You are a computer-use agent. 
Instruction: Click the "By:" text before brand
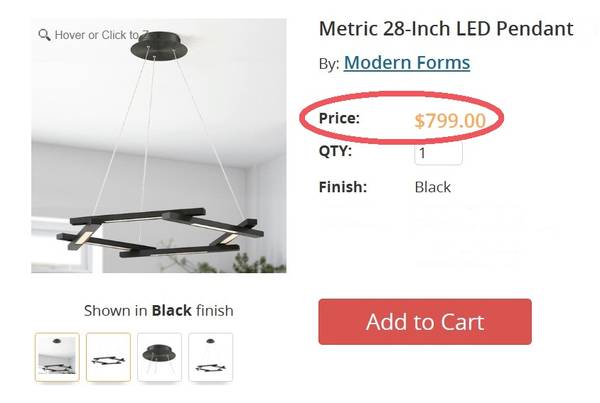coord(329,64)
